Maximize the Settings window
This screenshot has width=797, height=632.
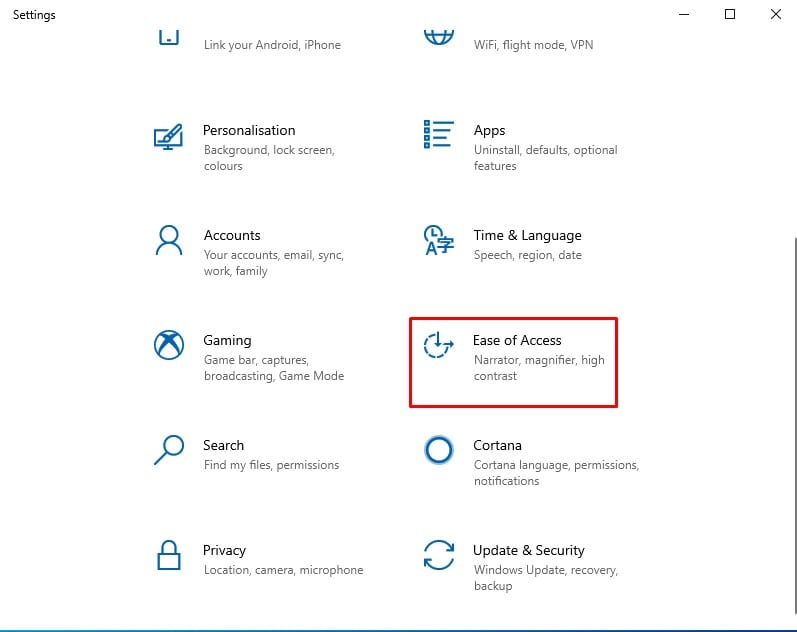730,14
